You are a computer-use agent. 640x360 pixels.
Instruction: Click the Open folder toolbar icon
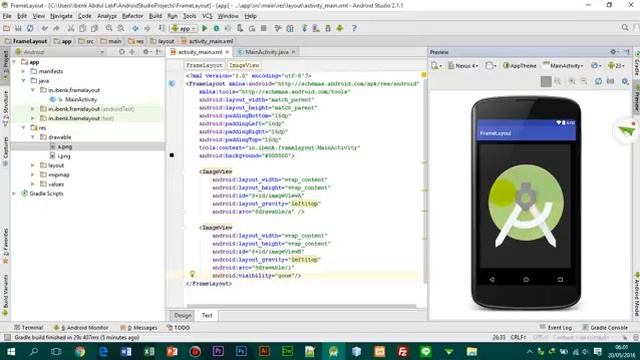click(7, 28)
